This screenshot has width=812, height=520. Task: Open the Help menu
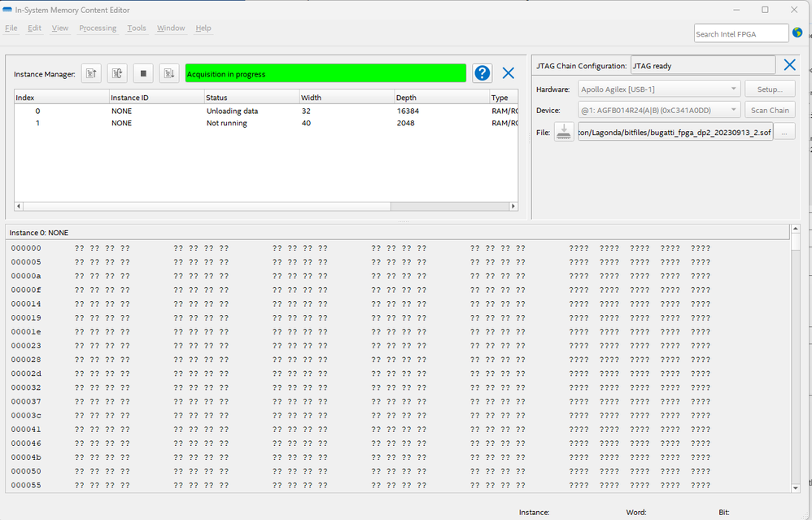203,28
